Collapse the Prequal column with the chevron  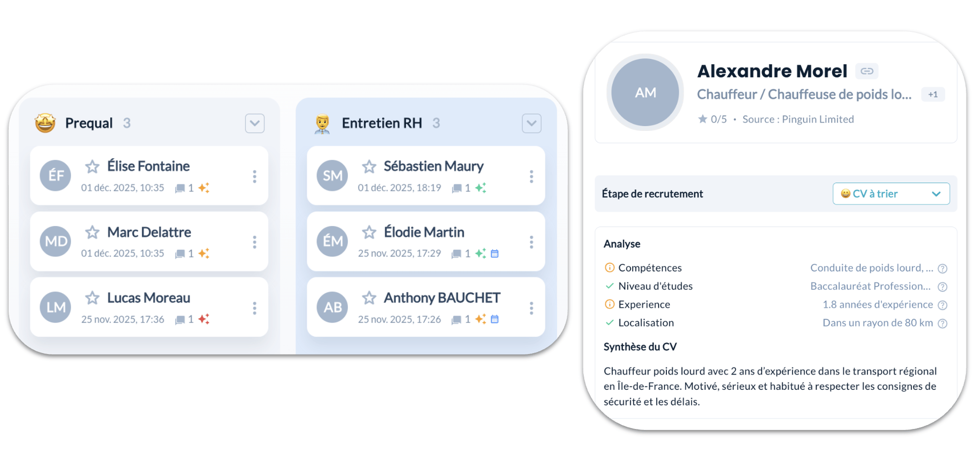[x=255, y=123]
